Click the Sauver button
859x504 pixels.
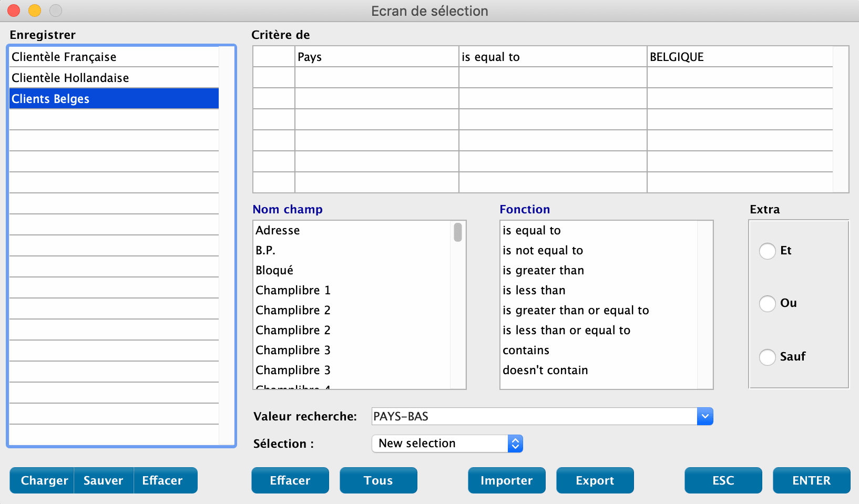(104, 480)
